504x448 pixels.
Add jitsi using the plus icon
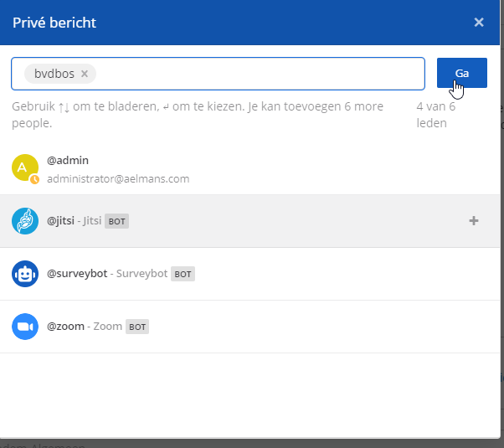point(474,221)
